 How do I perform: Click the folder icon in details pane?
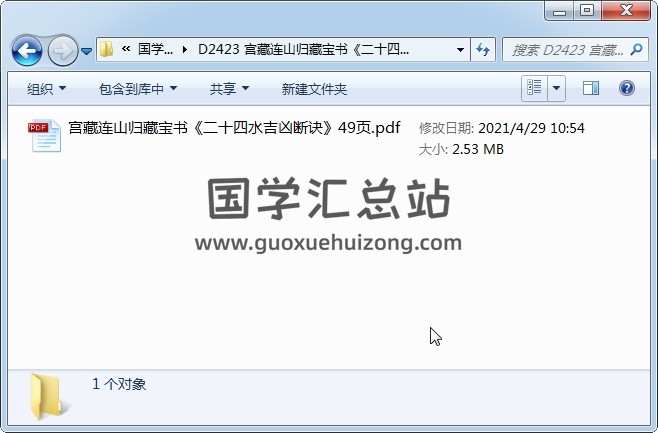[46, 396]
